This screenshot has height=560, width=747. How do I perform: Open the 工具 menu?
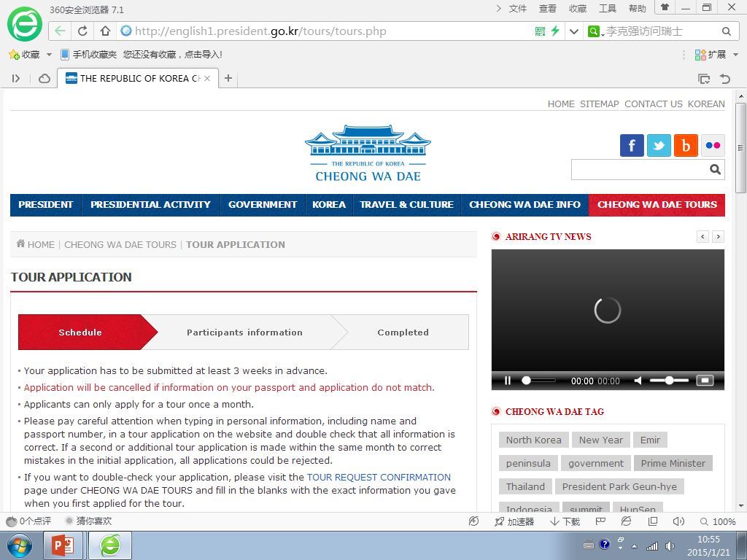pyautogui.click(x=608, y=9)
